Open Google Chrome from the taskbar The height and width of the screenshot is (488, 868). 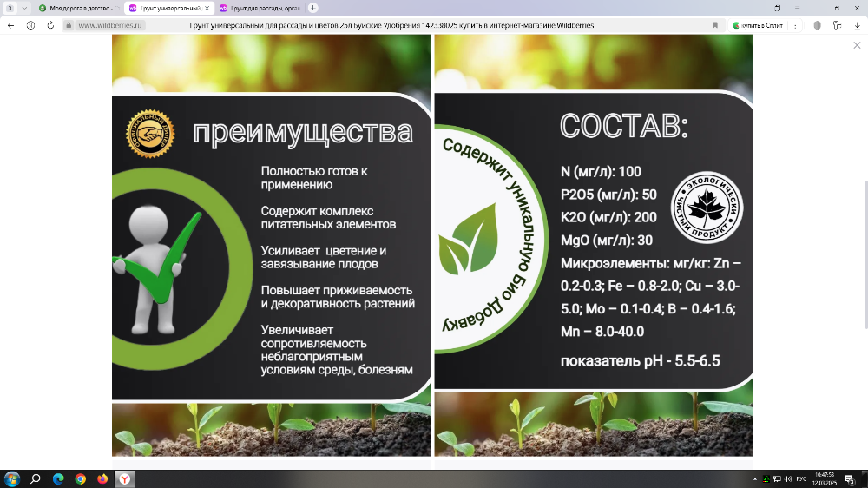pyautogui.click(x=80, y=478)
